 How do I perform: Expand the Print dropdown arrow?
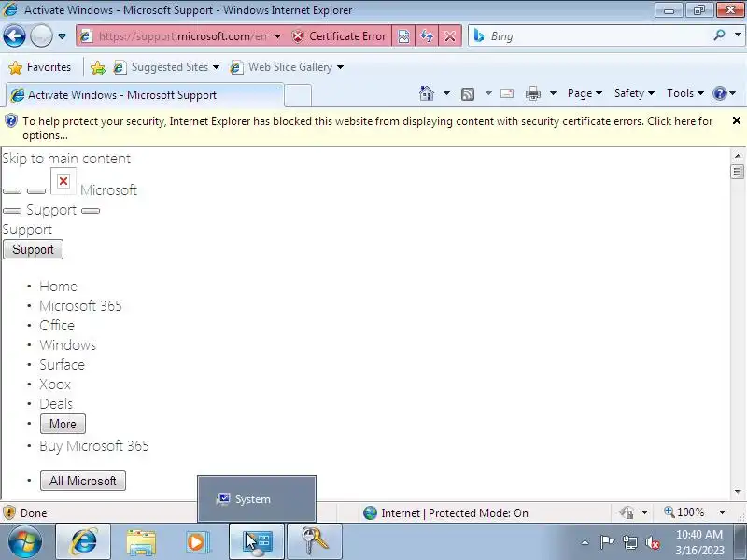[x=553, y=93]
